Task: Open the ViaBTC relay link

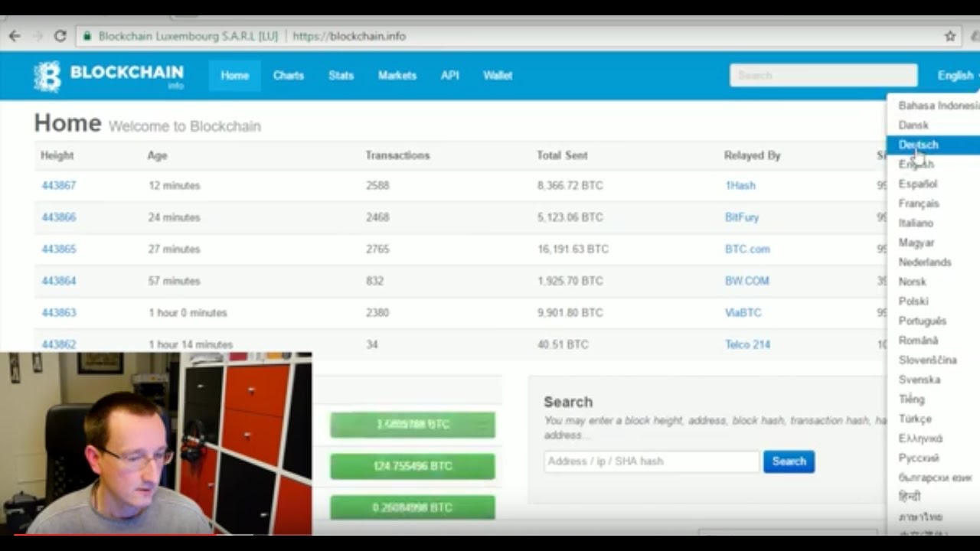Action: pos(743,313)
